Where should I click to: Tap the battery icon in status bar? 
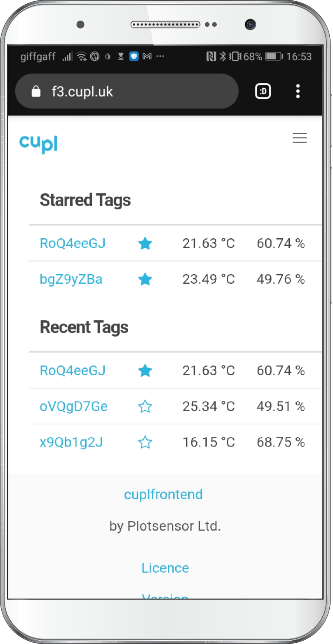click(x=273, y=56)
